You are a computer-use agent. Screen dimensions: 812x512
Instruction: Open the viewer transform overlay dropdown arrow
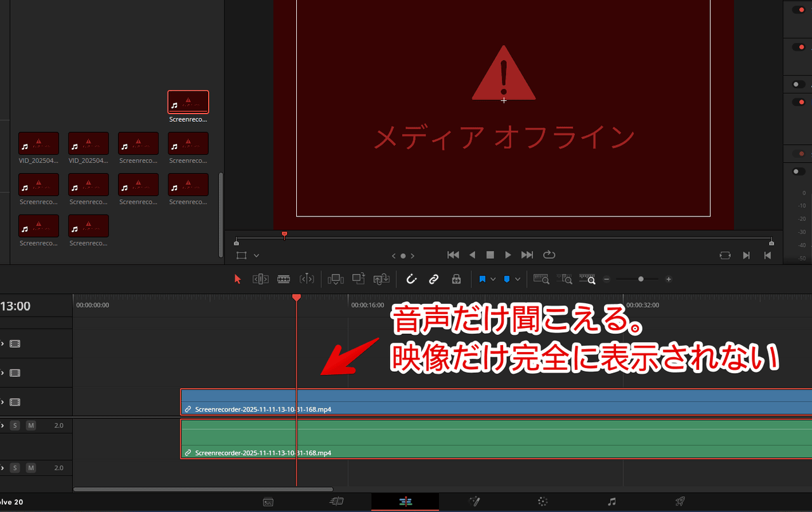[256, 256]
